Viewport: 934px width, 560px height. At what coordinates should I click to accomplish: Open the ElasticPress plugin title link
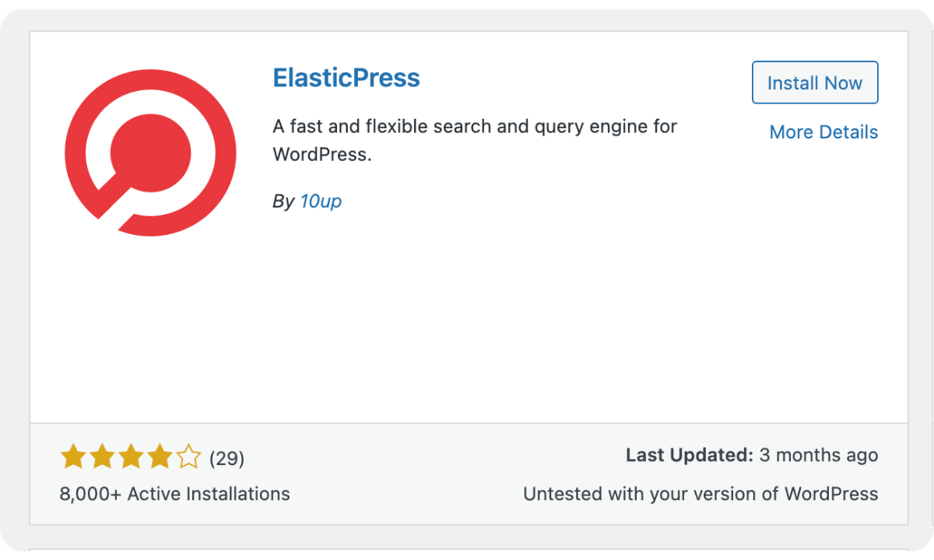[346, 78]
